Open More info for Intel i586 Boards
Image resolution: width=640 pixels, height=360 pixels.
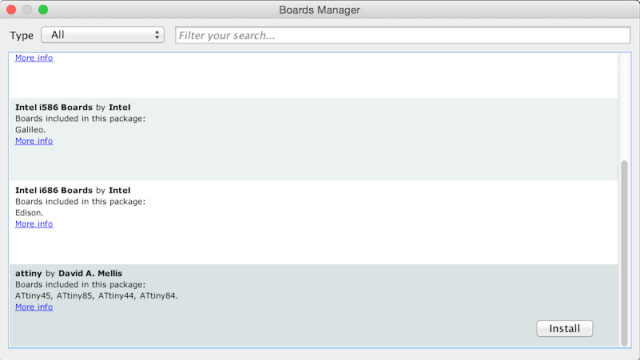click(x=34, y=141)
